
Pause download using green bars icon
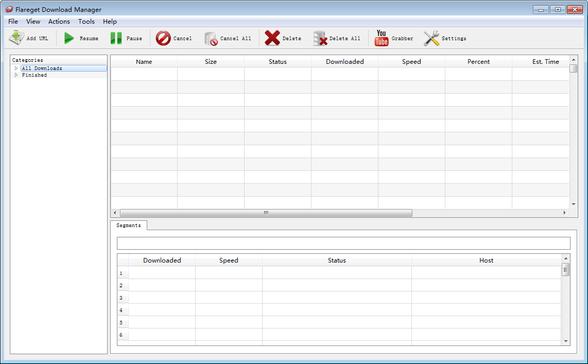[x=116, y=38]
